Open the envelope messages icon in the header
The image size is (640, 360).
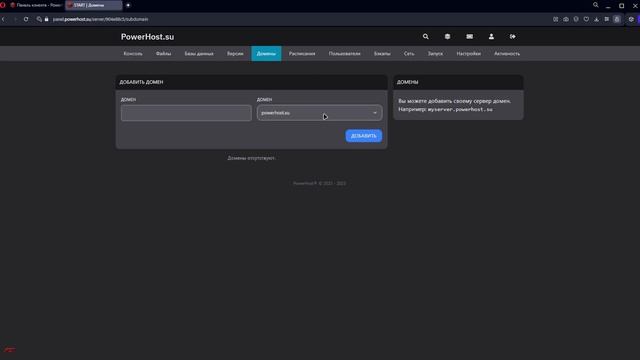tap(469, 37)
